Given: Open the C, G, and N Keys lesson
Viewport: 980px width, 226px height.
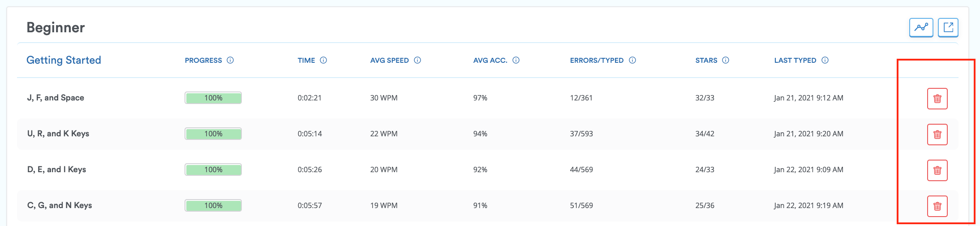Looking at the screenshot, I should click(x=60, y=205).
